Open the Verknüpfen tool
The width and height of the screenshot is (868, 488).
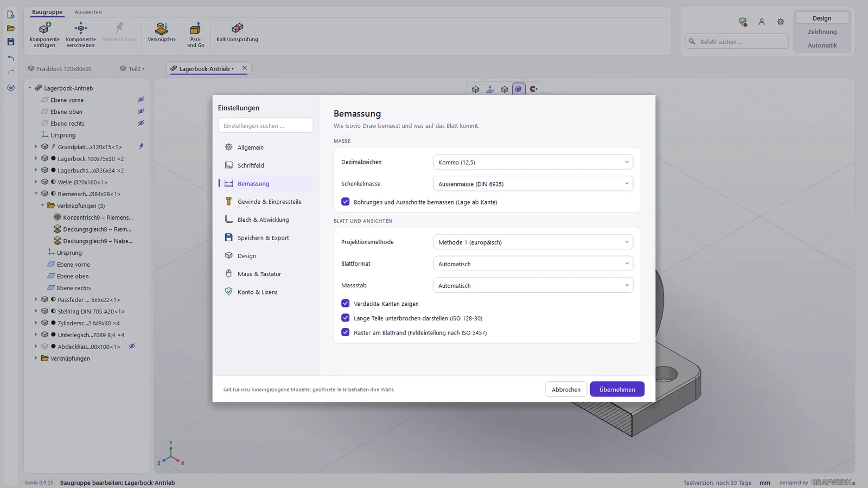(x=161, y=33)
